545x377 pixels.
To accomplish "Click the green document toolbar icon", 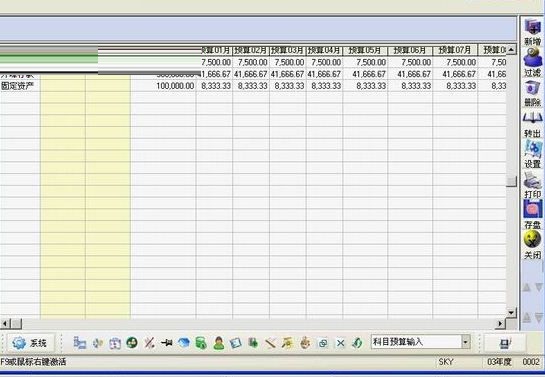I will coord(253,343).
